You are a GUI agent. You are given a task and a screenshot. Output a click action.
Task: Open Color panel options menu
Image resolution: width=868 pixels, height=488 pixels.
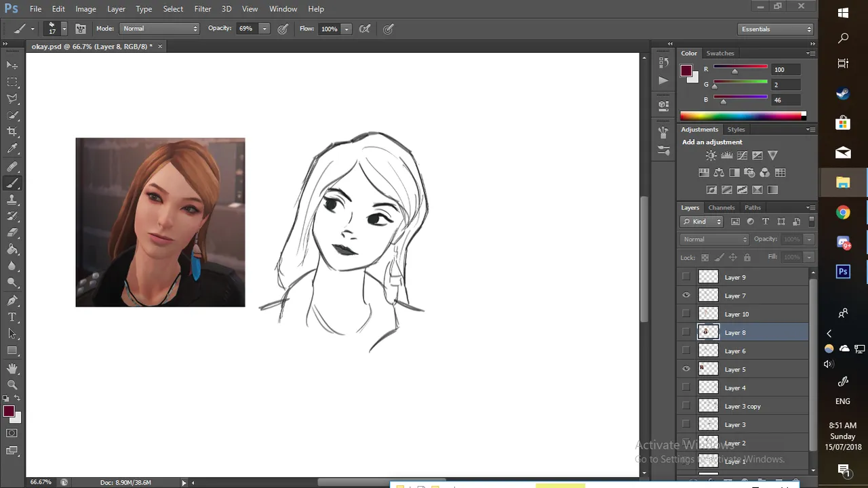(x=811, y=53)
